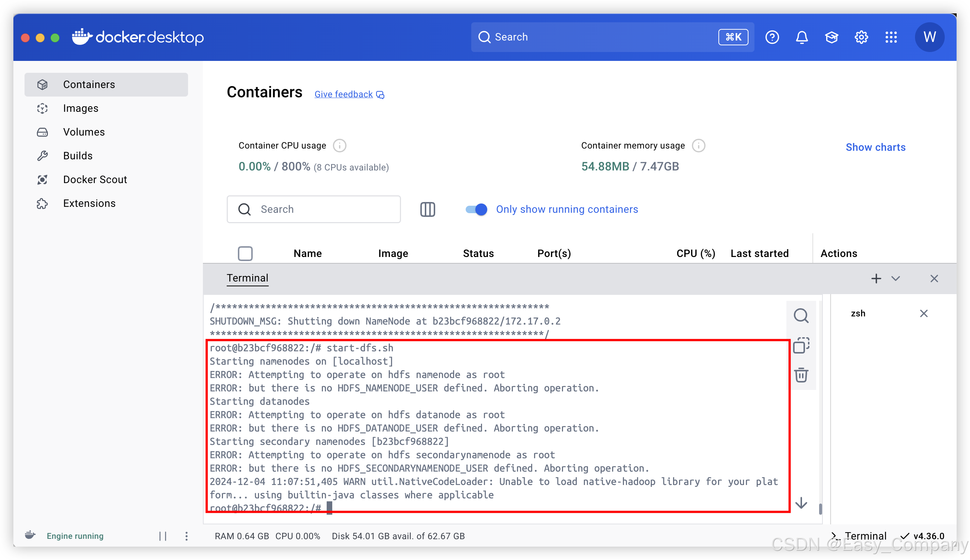Show info for Container CPU usage
The width and height of the screenshot is (970, 560).
coord(339,146)
